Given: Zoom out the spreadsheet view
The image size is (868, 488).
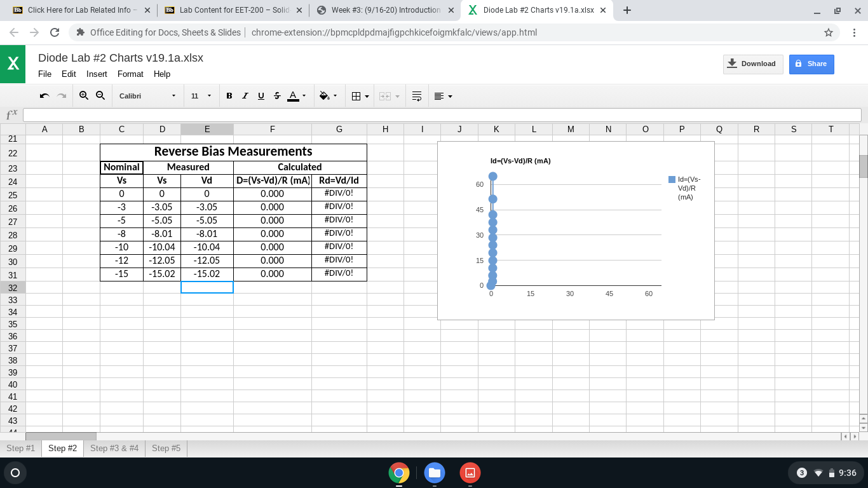Looking at the screenshot, I should click(100, 96).
